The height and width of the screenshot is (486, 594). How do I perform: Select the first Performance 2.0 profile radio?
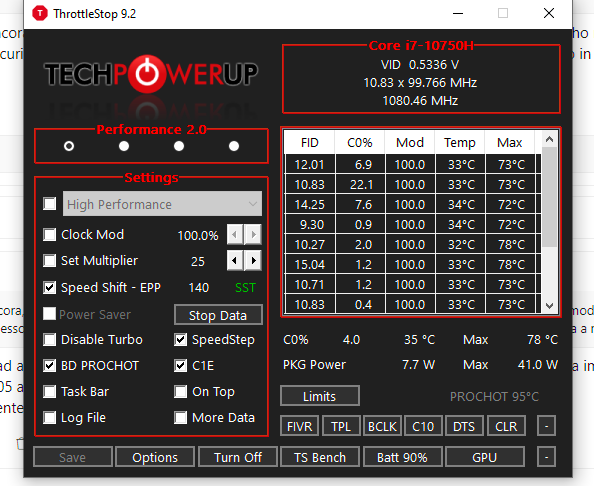69,146
